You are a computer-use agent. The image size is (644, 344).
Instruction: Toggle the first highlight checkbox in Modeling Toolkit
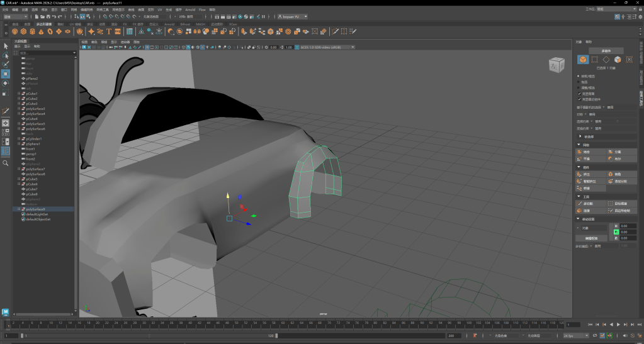tap(579, 94)
